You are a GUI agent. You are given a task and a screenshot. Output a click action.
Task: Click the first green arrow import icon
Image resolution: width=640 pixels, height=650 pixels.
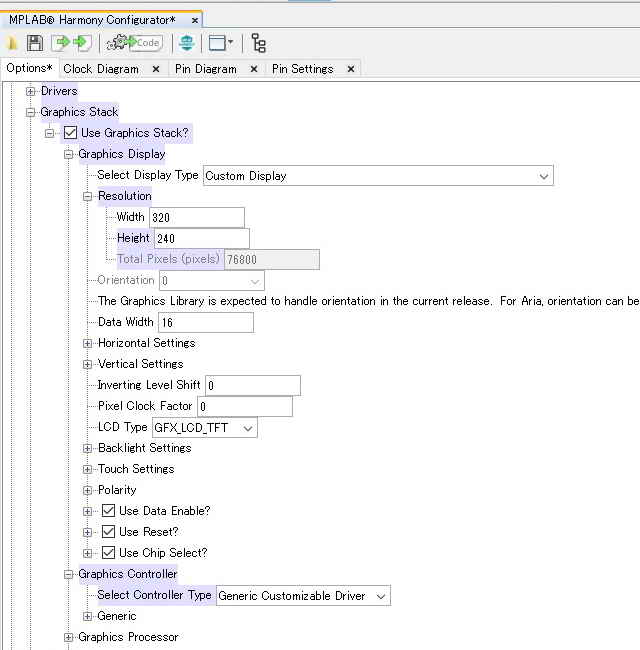tap(62, 43)
